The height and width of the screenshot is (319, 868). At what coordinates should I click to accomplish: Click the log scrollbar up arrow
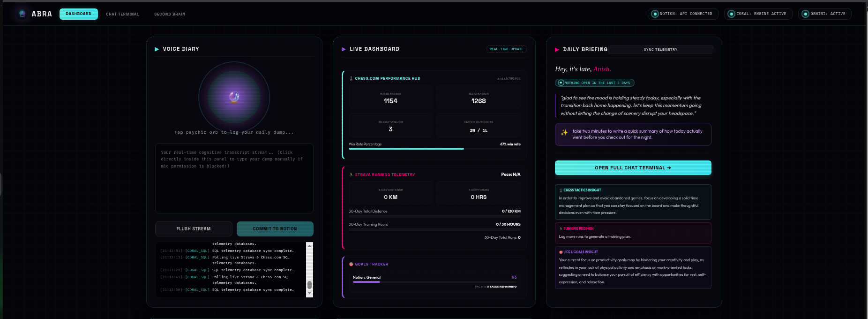point(309,245)
